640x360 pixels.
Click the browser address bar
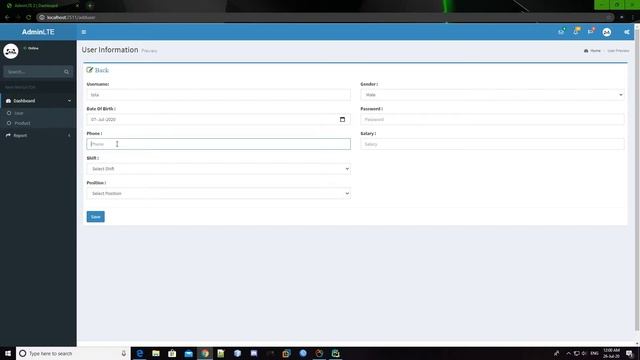point(324,17)
